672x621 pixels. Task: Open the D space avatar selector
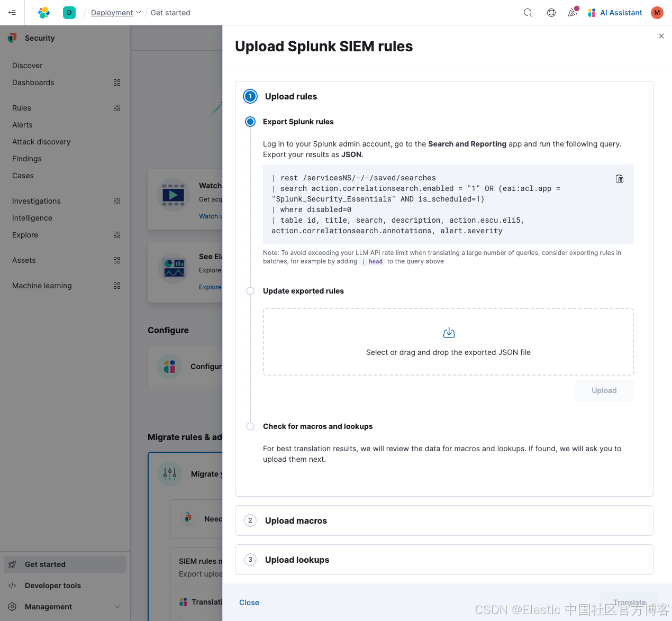(69, 13)
